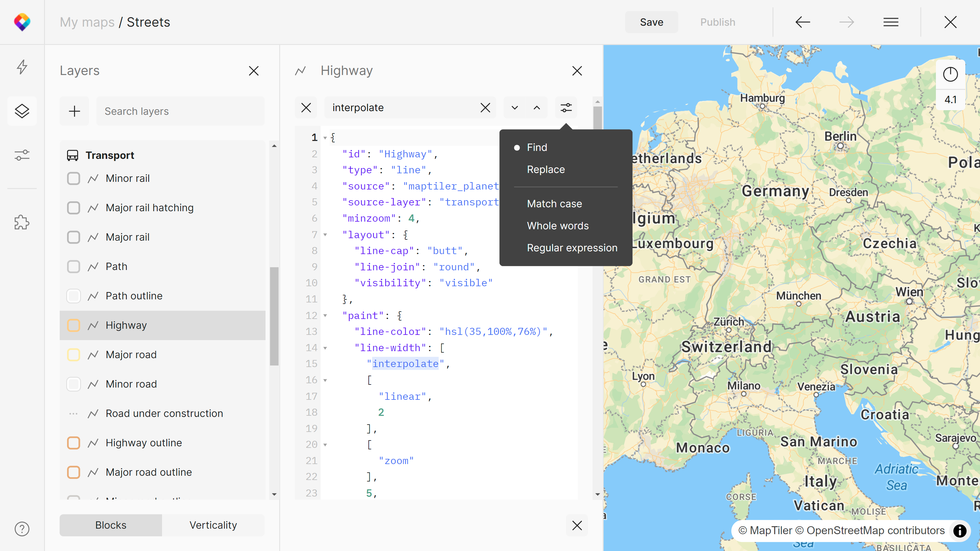Open the hamburger menu icon

click(x=891, y=22)
